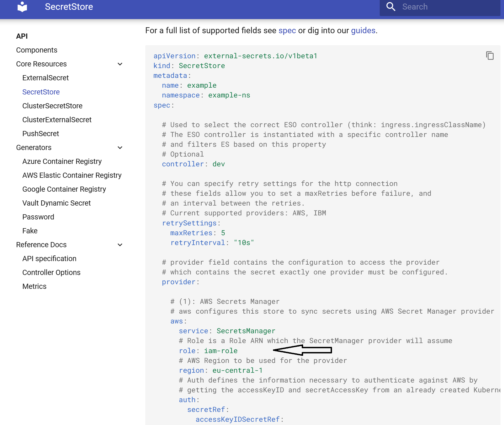This screenshot has height=425, width=504.
Task: Select ExternalSecret in the sidebar
Action: click(x=45, y=78)
